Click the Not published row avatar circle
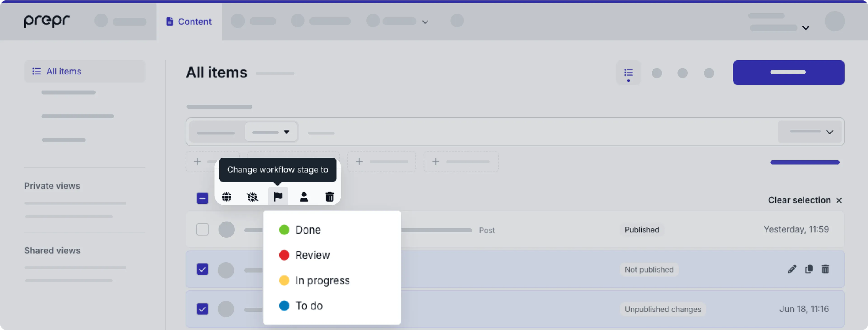 226,270
